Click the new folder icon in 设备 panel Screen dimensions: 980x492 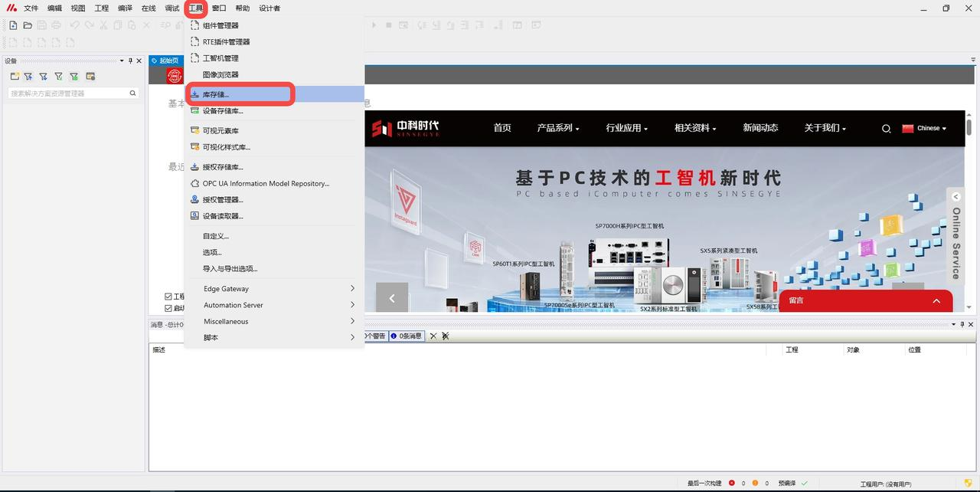tap(15, 77)
